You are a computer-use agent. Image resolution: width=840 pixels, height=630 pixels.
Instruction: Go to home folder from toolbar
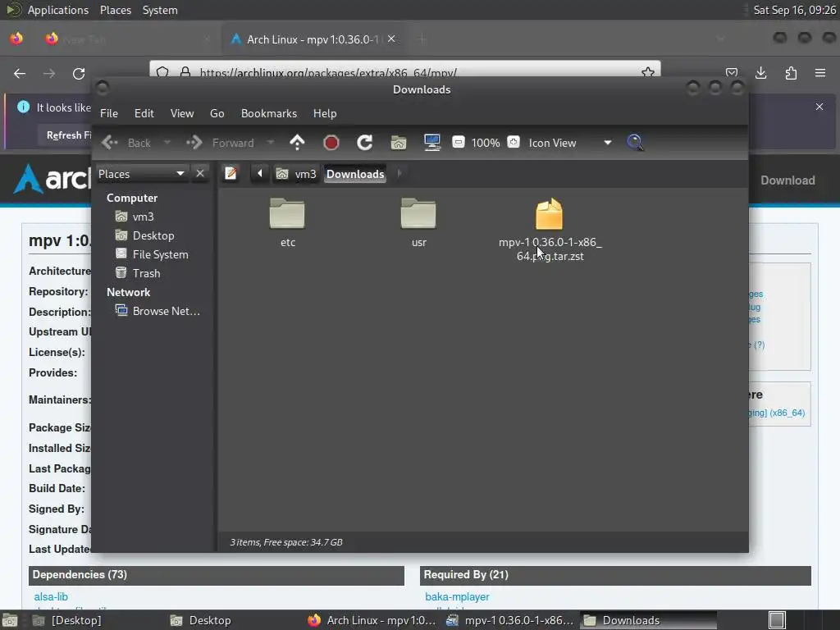coord(398,143)
